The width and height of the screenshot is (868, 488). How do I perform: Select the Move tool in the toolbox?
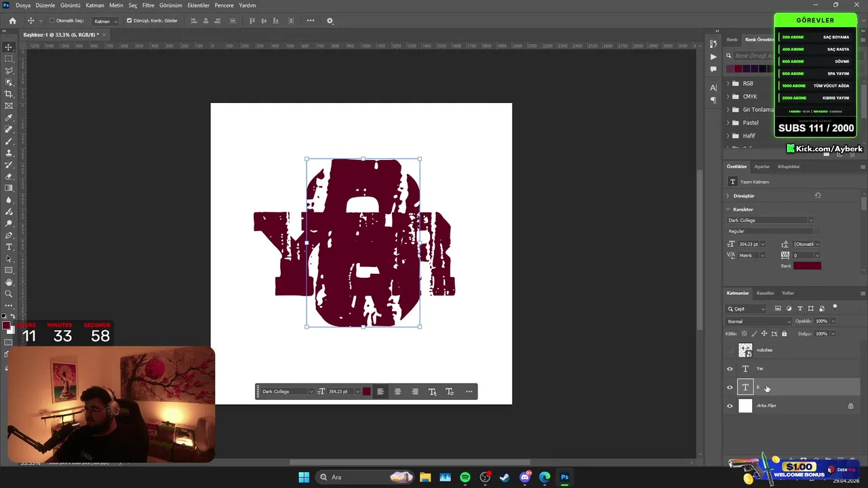pos(9,47)
